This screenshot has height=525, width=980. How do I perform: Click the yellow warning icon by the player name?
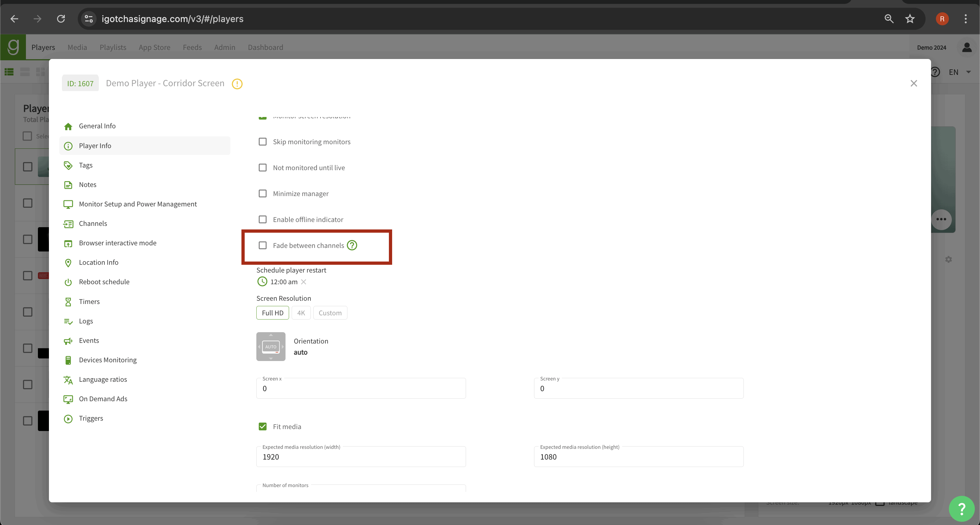pos(237,84)
